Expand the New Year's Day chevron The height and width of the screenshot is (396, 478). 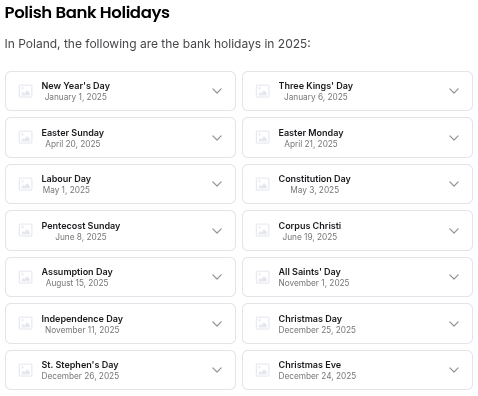(217, 91)
